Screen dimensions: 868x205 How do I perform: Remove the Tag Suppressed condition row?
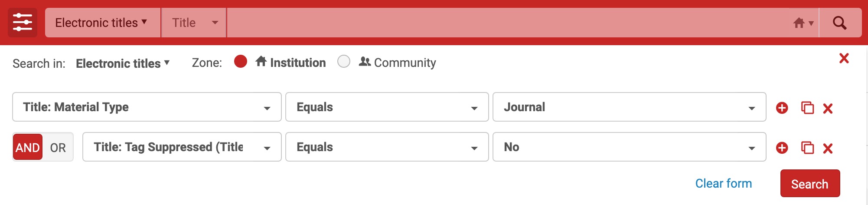(x=828, y=148)
